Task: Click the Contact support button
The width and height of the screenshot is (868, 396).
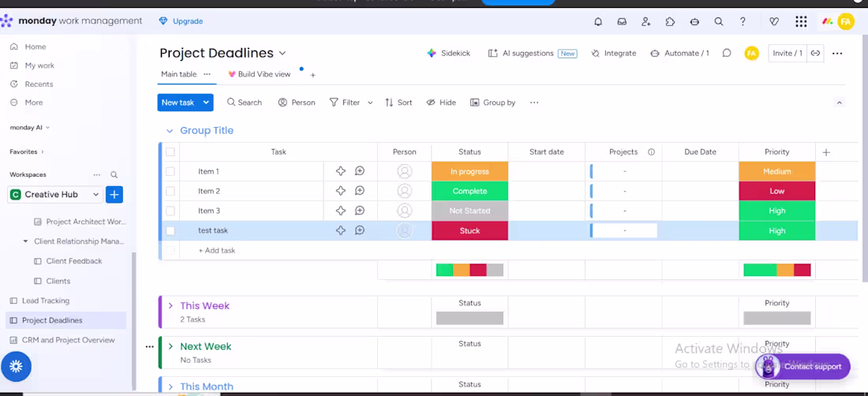Action: click(x=803, y=367)
